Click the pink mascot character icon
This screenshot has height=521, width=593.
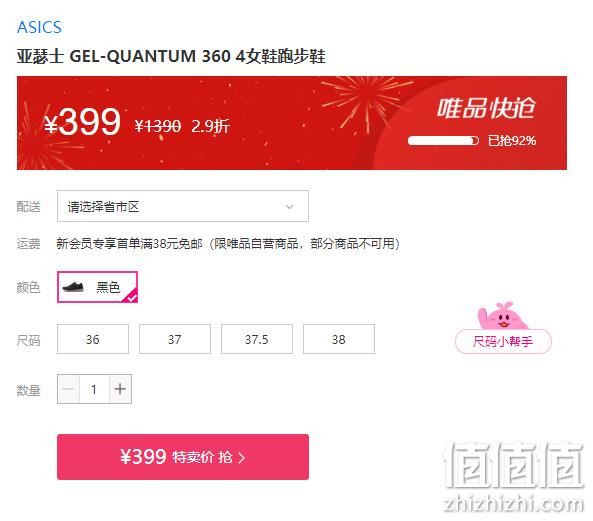(501, 316)
